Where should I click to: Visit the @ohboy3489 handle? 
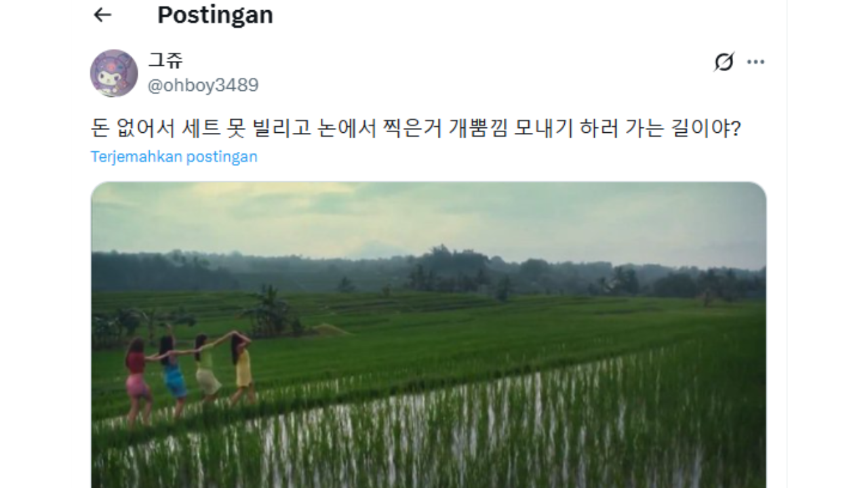tap(203, 85)
